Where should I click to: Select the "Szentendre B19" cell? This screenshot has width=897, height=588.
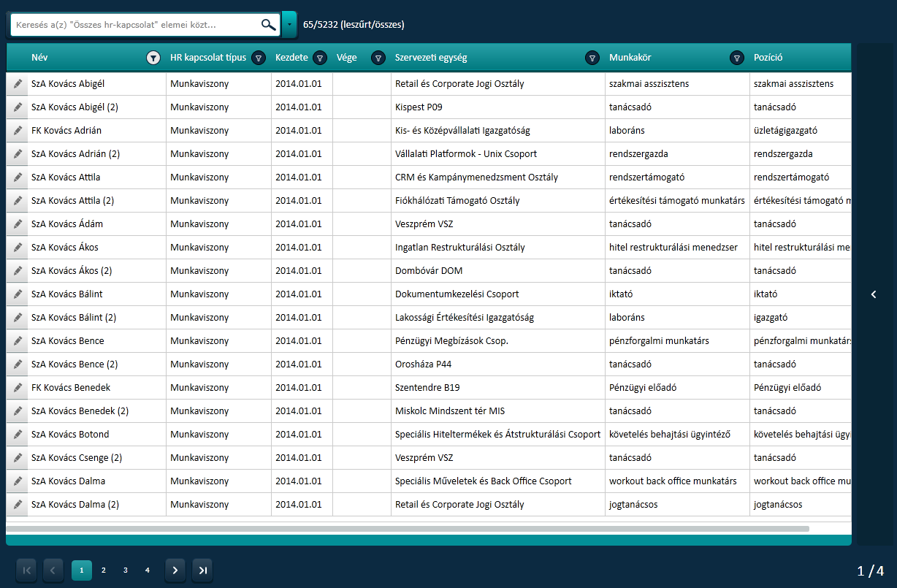pos(498,388)
